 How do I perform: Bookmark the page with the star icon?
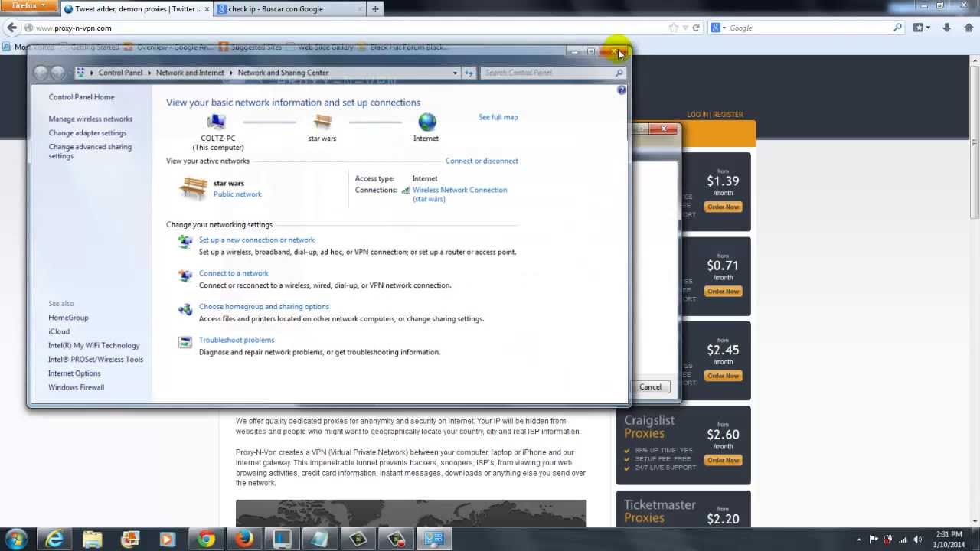(x=674, y=28)
